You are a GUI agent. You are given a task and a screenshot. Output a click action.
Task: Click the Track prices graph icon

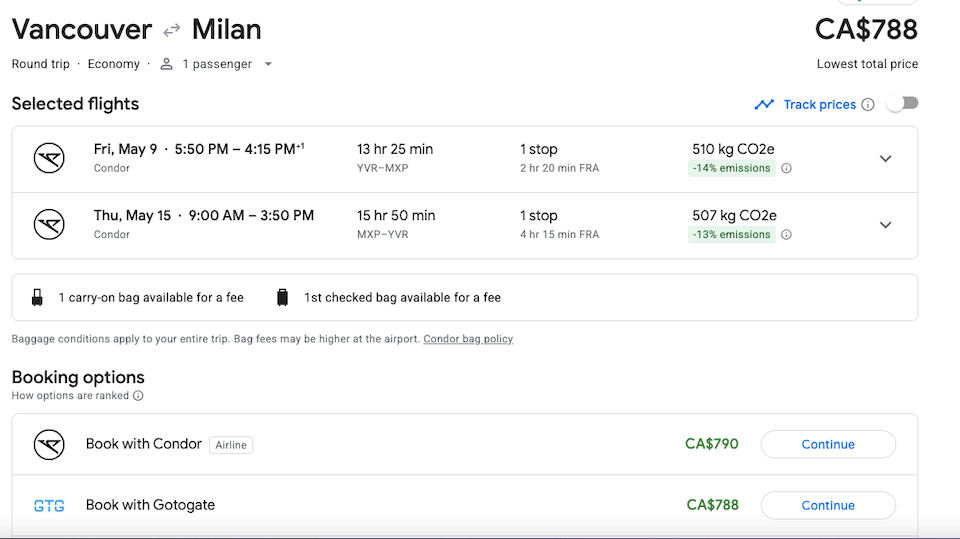(764, 105)
